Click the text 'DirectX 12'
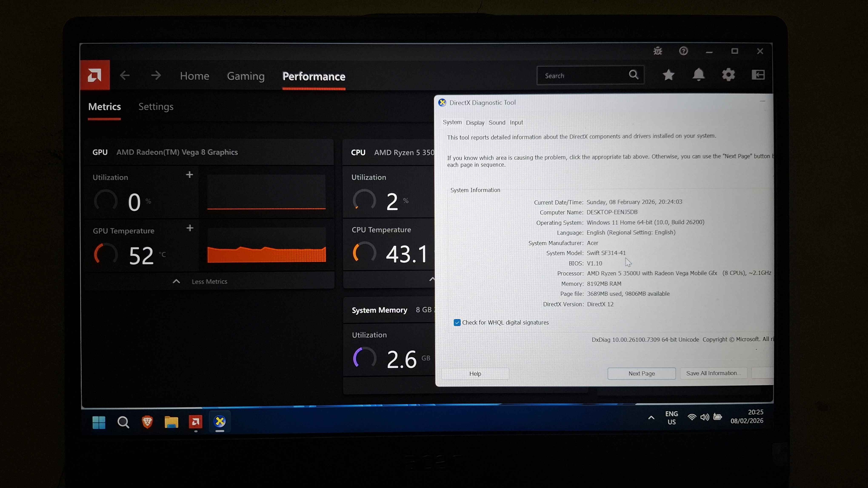This screenshot has width=868, height=488. [x=600, y=304]
